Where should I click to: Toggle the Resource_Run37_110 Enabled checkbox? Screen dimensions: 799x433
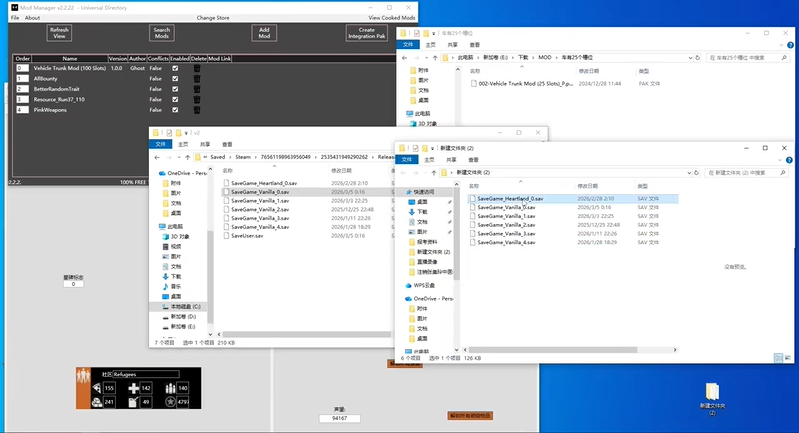pos(175,99)
